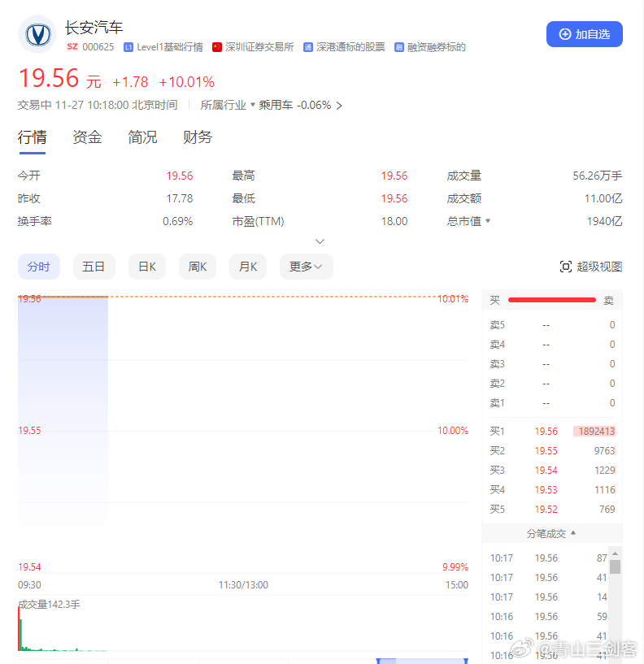Viewport: 644px width, 664px height.
Task: Switch to the 行情 tab
Action: click(32, 137)
